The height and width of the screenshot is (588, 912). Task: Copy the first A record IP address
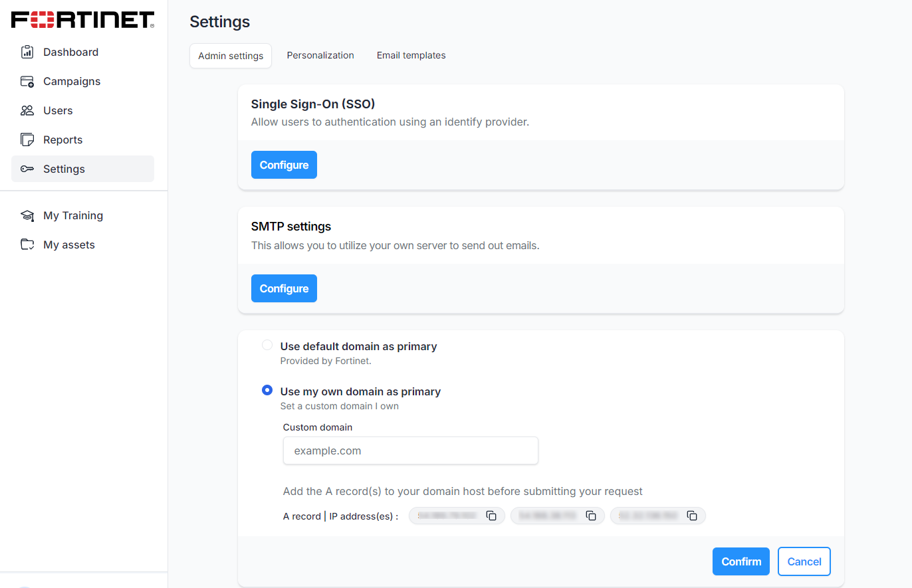tap(491, 516)
